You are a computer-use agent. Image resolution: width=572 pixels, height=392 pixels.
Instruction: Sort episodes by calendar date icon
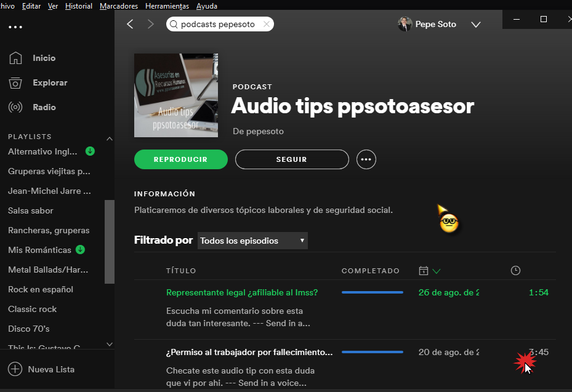pos(423,271)
